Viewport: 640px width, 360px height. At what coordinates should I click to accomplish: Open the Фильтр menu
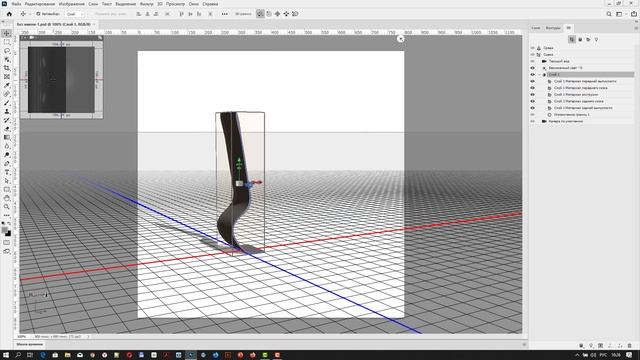pos(147,4)
